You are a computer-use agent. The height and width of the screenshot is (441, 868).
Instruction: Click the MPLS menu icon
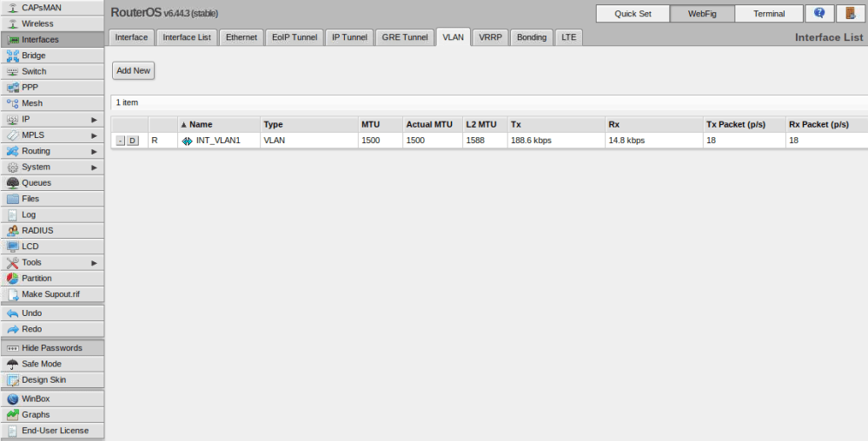point(13,135)
